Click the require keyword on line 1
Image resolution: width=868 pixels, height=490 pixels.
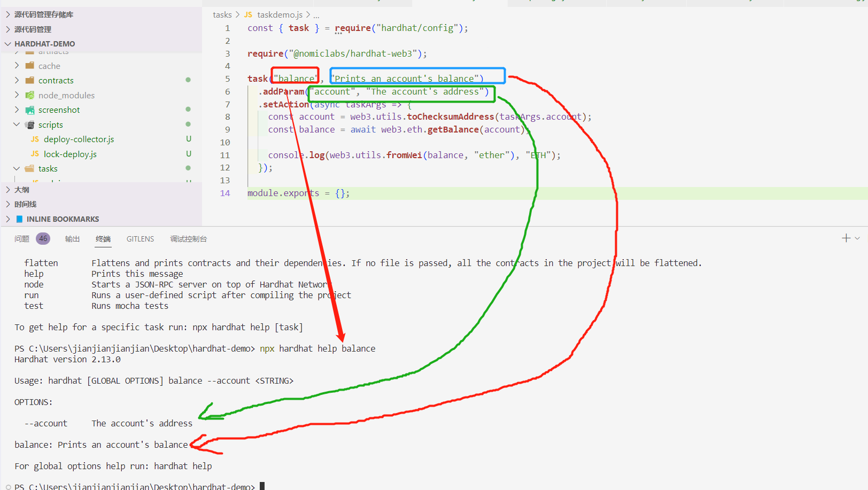point(353,28)
